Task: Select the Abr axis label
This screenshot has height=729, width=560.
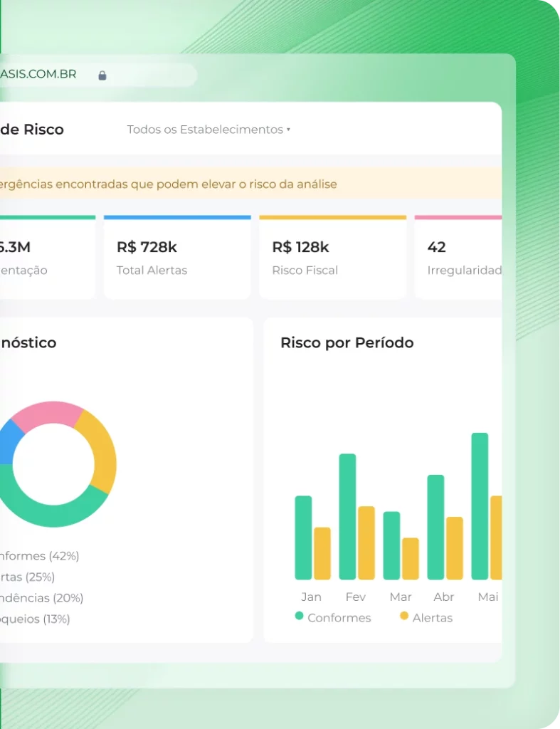Action: tap(444, 597)
